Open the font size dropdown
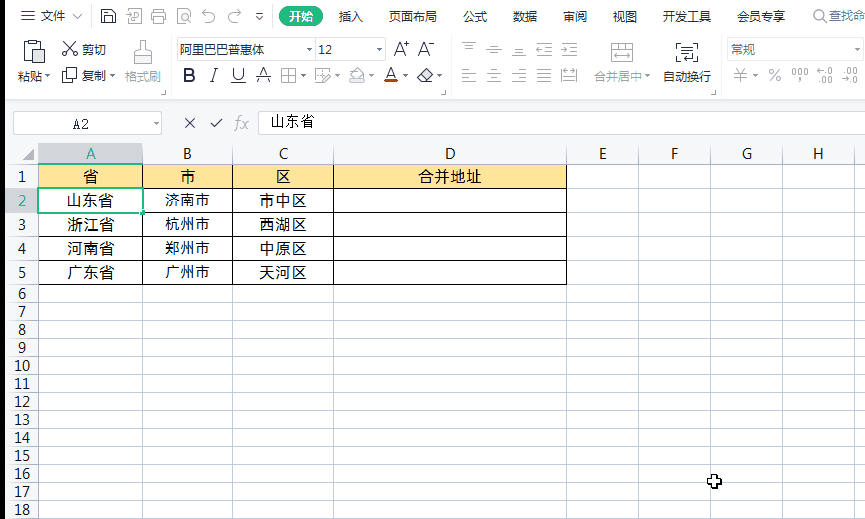The width and height of the screenshot is (865, 519). click(x=380, y=50)
